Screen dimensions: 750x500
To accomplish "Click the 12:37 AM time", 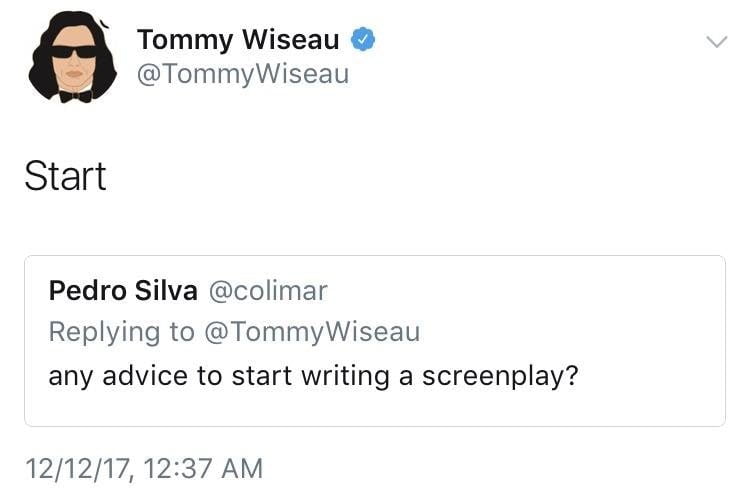I will pos(205,467).
